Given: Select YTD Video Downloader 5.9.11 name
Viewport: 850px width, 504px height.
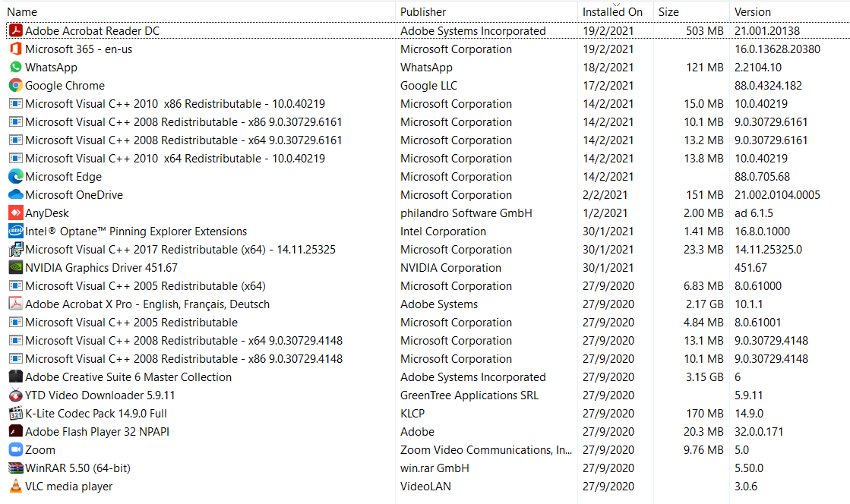Looking at the screenshot, I should (x=100, y=395).
